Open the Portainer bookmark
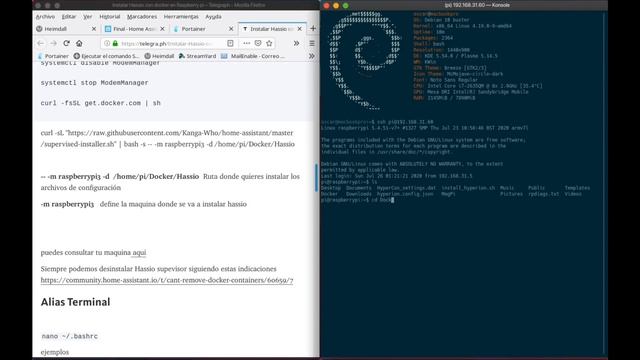This screenshot has width=640, height=360. 53,56
